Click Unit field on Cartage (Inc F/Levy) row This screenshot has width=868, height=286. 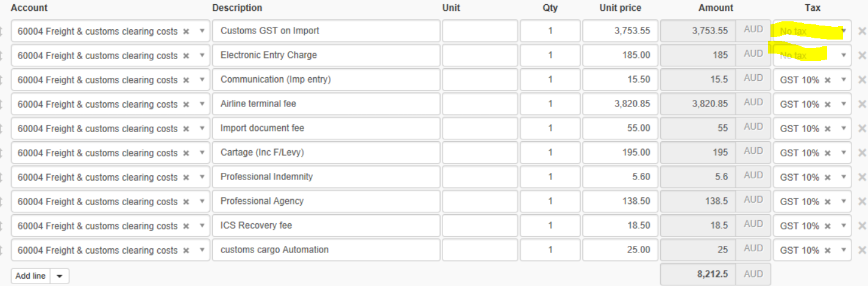point(480,153)
